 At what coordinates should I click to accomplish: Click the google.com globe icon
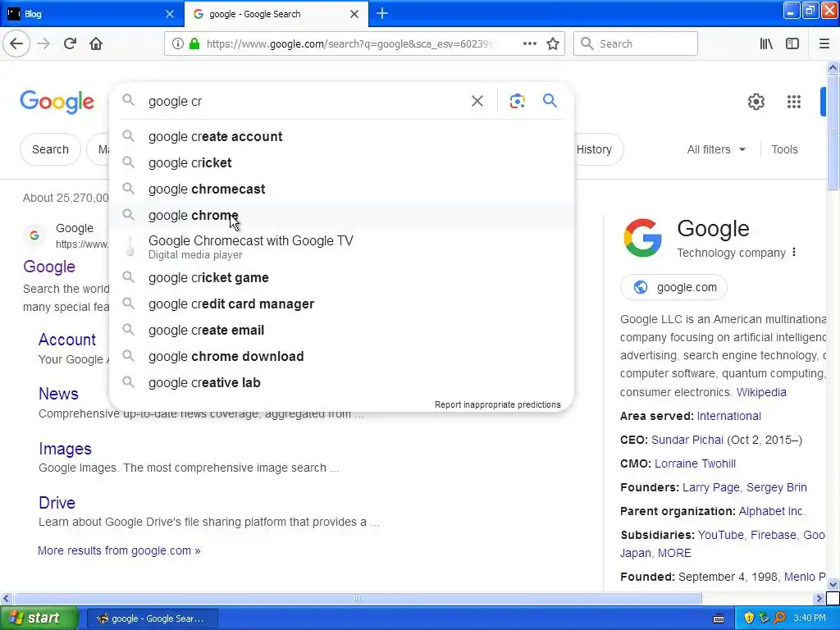(x=640, y=287)
